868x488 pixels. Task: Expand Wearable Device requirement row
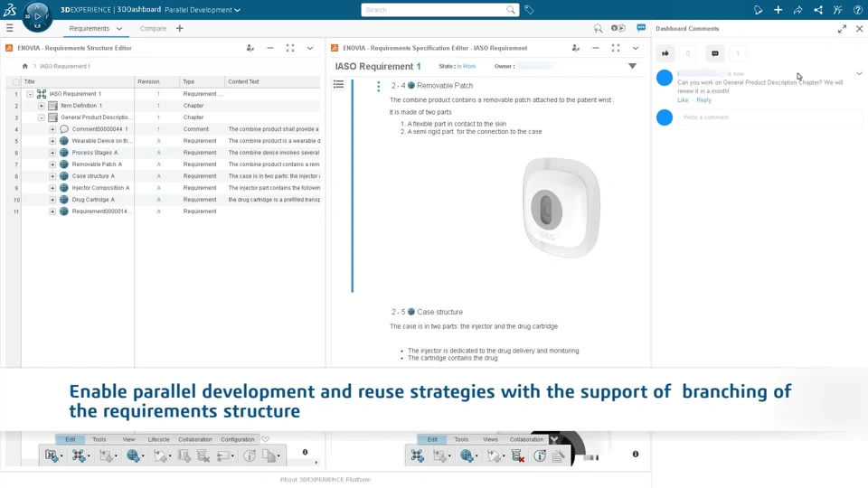tap(52, 141)
